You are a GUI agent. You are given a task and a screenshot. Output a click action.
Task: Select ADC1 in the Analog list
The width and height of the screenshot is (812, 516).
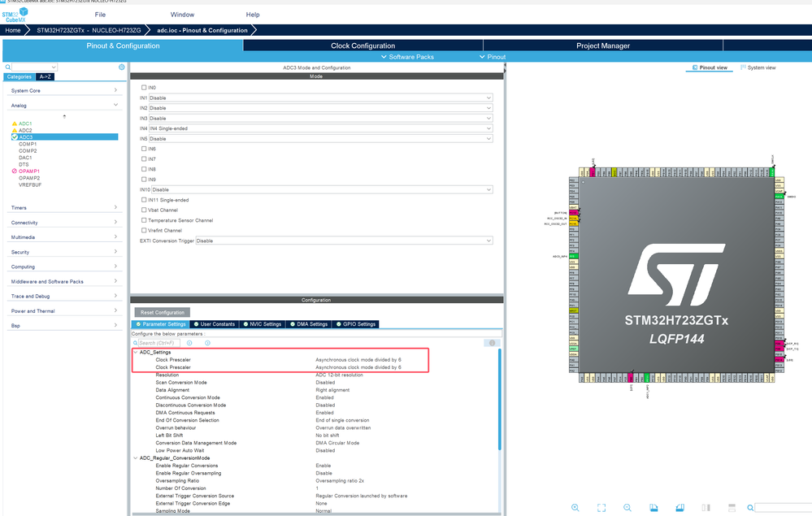(25, 124)
